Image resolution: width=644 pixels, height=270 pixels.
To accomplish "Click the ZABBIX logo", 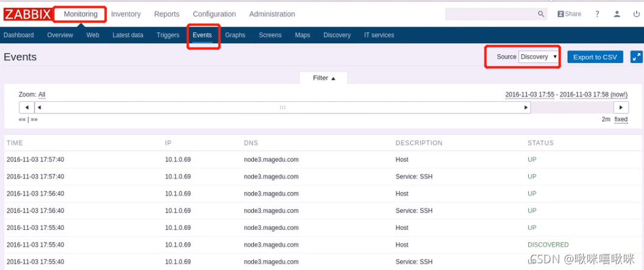I will coord(27,14).
